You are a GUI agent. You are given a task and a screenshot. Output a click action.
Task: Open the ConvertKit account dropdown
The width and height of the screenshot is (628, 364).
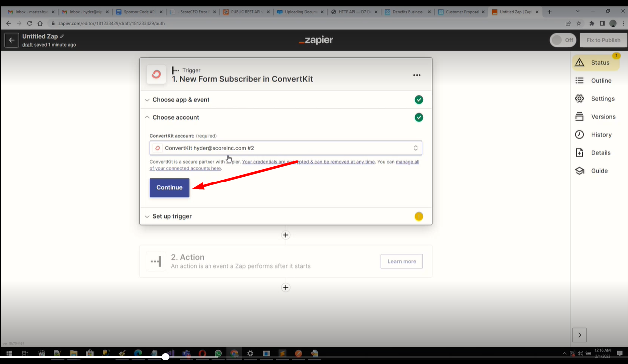point(286,148)
